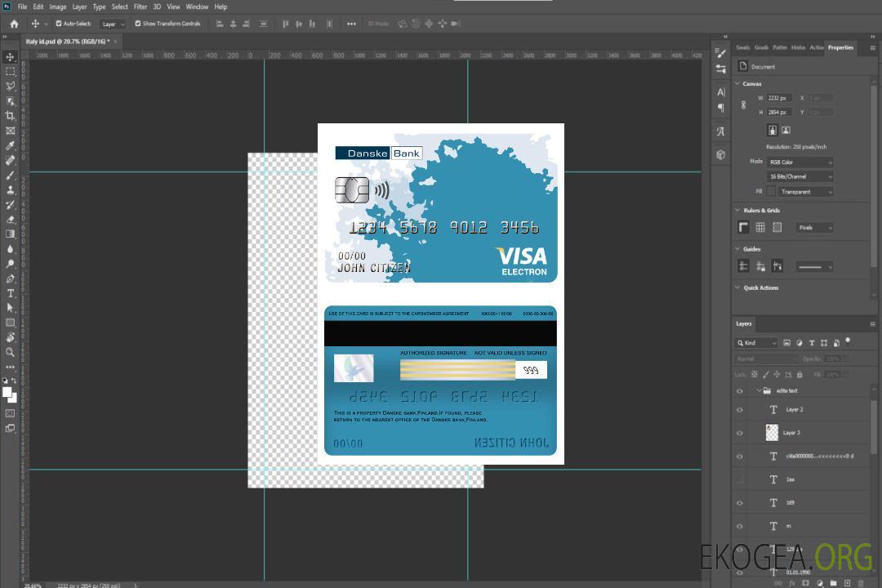Toggle Quick Mask mode icon
The height and width of the screenshot is (588, 882).
point(10,413)
